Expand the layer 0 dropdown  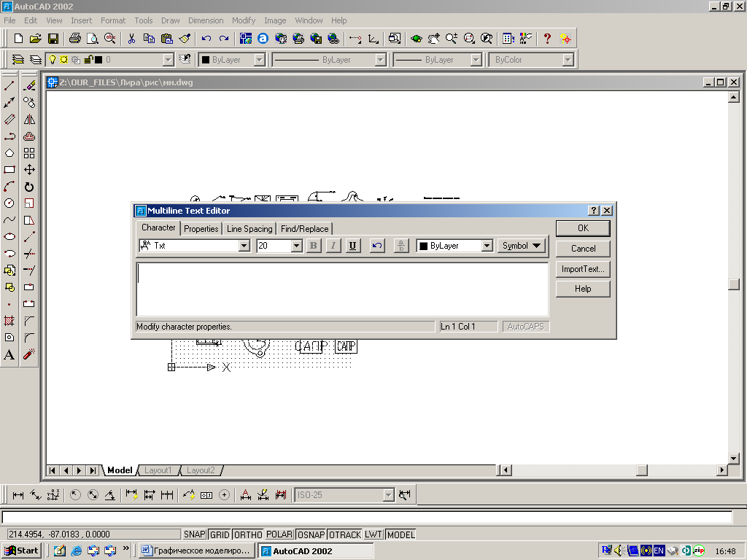[x=169, y=60]
